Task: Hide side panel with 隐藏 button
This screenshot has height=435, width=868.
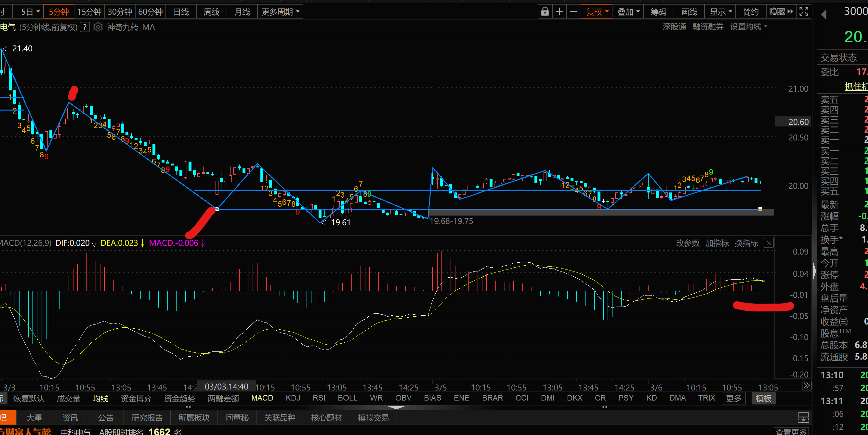Action: pyautogui.click(x=781, y=12)
